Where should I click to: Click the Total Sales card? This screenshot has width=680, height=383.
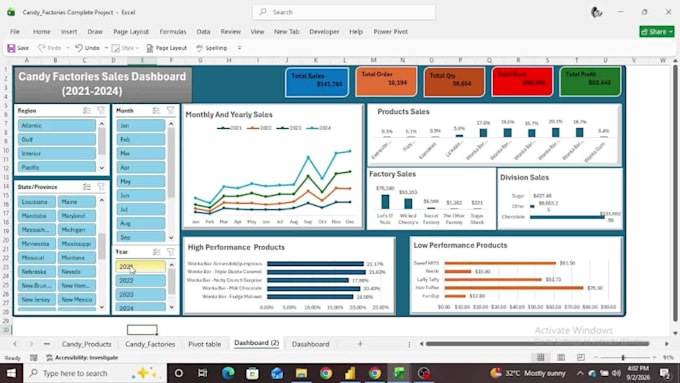coord(317,82)
